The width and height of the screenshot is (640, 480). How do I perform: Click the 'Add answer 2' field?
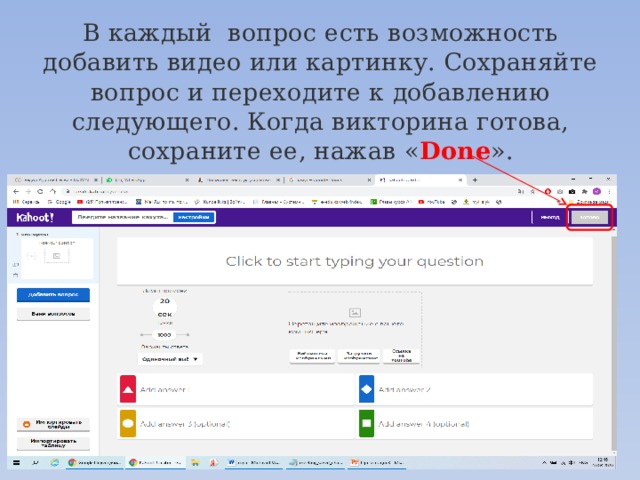click(x=484, y=389)
